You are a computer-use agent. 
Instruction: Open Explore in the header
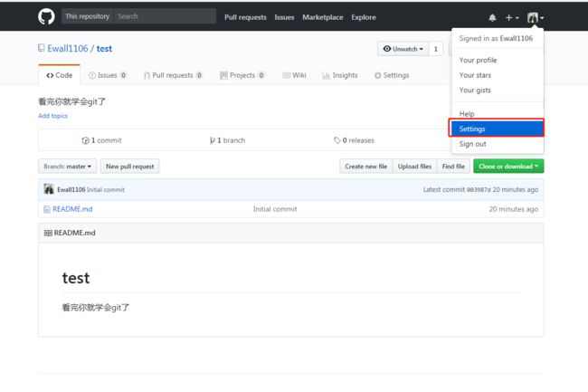click(x=364, y=17)
